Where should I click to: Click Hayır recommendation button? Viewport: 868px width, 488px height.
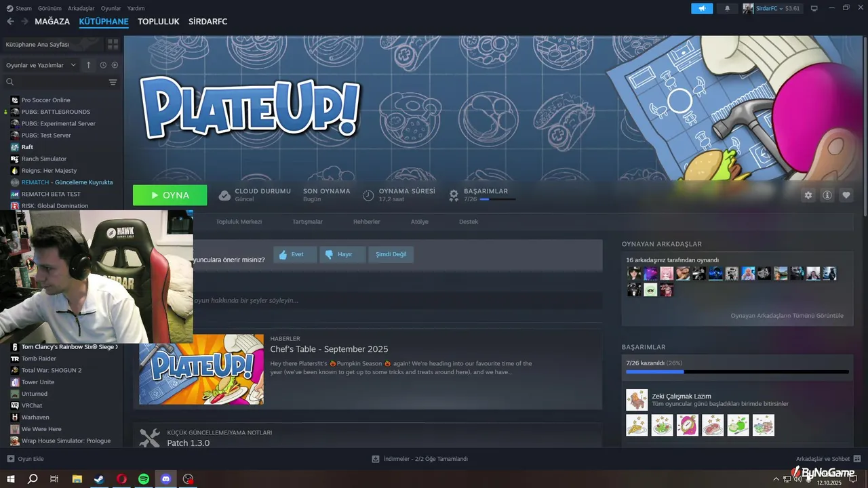[342, 254]
